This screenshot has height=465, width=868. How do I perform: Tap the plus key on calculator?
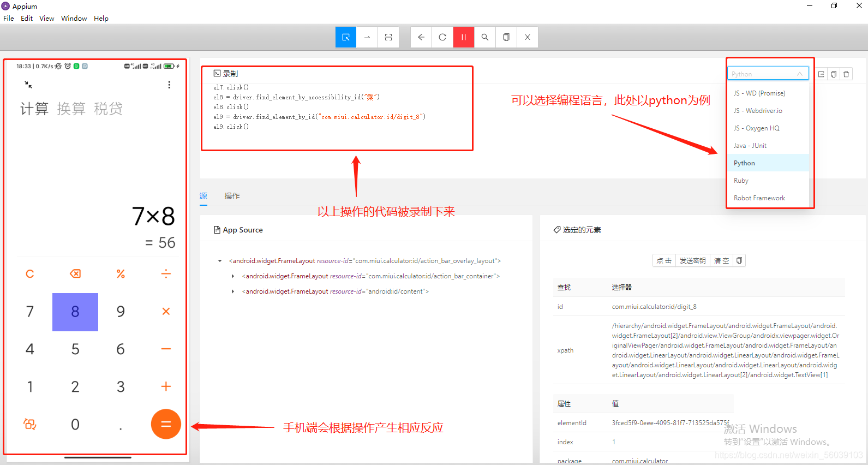(x=166, y=386)
